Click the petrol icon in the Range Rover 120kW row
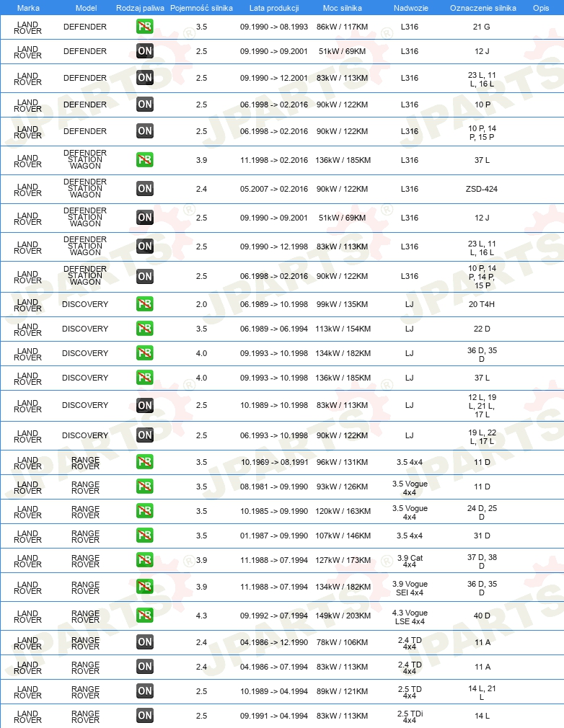Viewport: 564px width, 728px height. point(144,511)
